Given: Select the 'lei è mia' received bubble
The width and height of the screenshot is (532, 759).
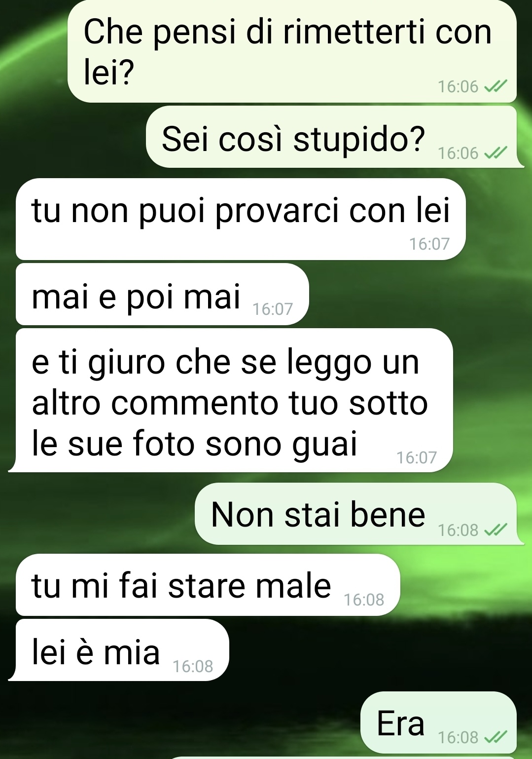Looking at the screenshot, I should coord(118,650).
